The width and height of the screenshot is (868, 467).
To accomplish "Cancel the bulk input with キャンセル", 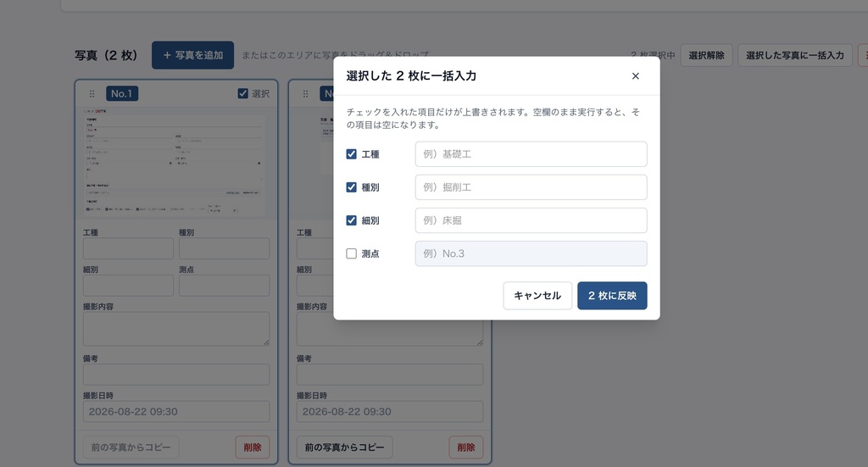I will [537, 296].
